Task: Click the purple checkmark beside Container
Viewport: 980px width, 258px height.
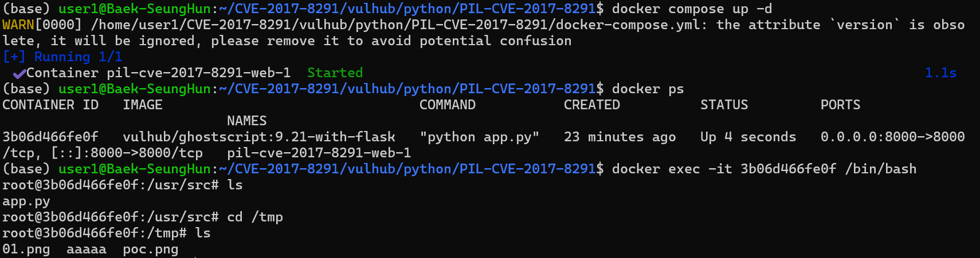Action: click(x=19, y=73)
